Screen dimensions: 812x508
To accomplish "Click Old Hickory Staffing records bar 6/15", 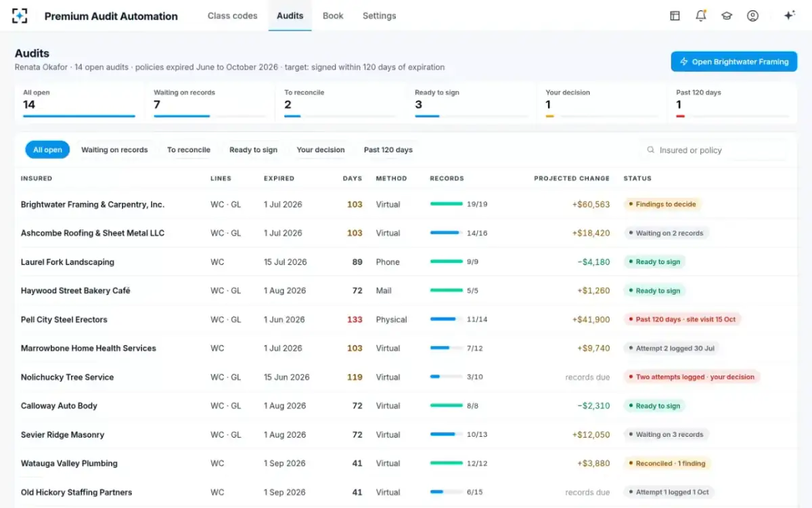I will (447, 492).
